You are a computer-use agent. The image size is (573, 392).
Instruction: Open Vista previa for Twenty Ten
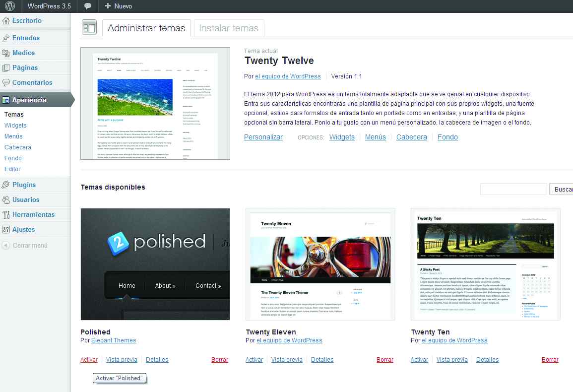tap(452, 360)
